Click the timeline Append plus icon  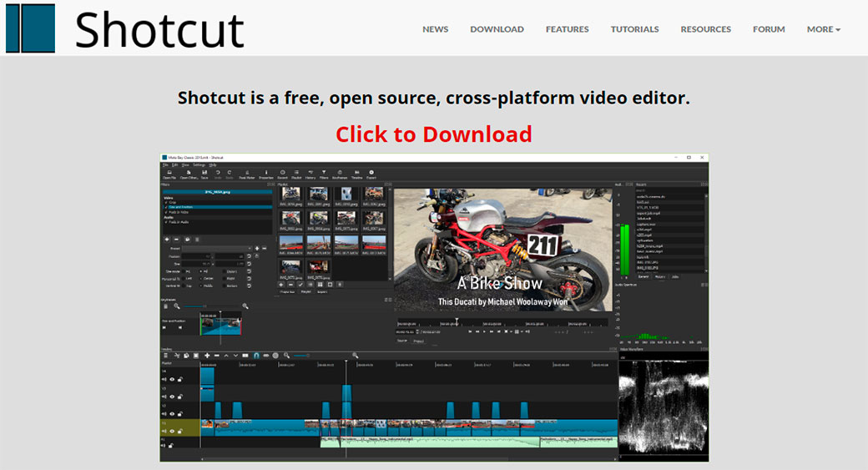[207, 356]
